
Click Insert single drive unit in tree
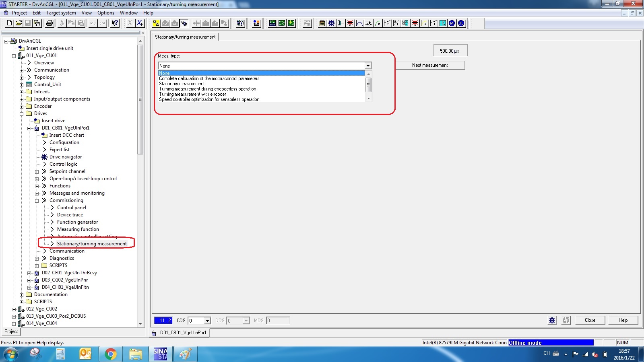coord(50,48)
